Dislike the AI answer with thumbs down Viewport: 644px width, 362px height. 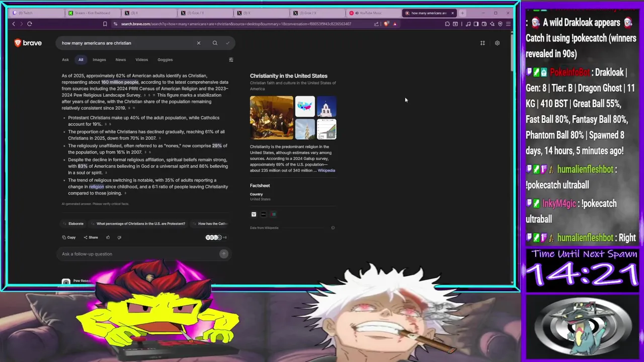(x=119, y=237)
